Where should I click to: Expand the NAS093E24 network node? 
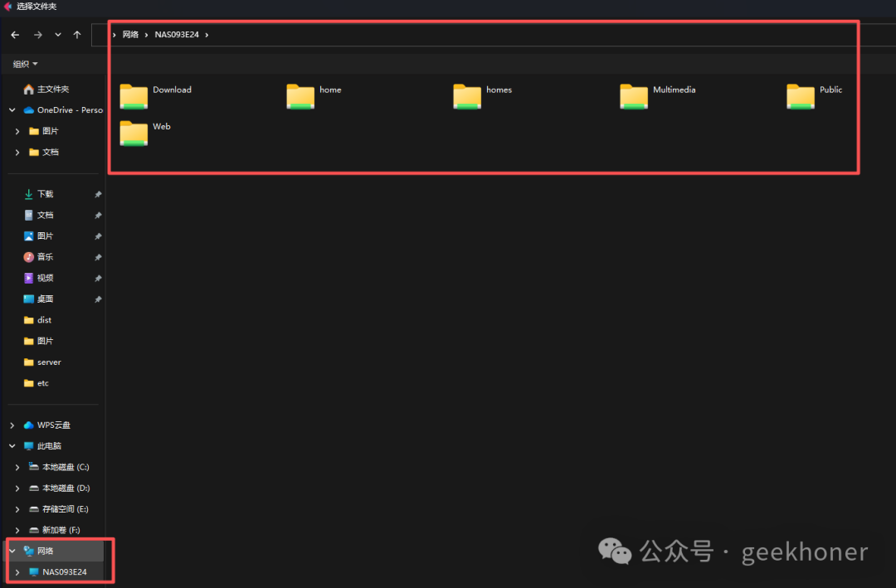pyautogui.click(x=17, y=572)
